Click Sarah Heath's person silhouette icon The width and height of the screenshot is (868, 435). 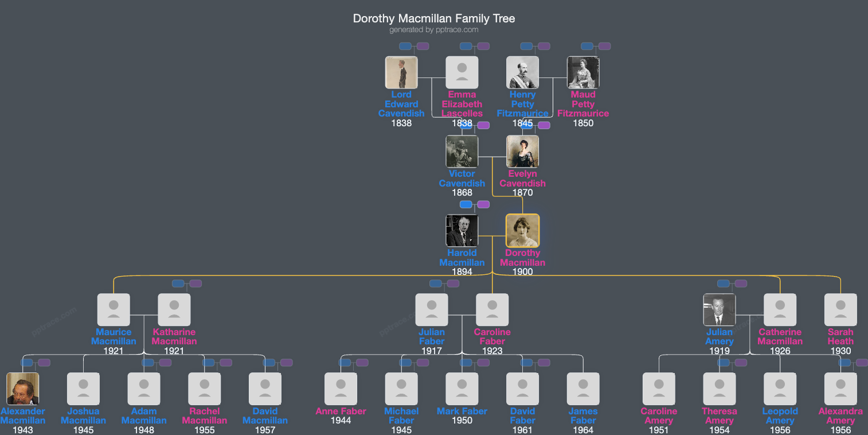pyautogui.click(x=840, y=309)
